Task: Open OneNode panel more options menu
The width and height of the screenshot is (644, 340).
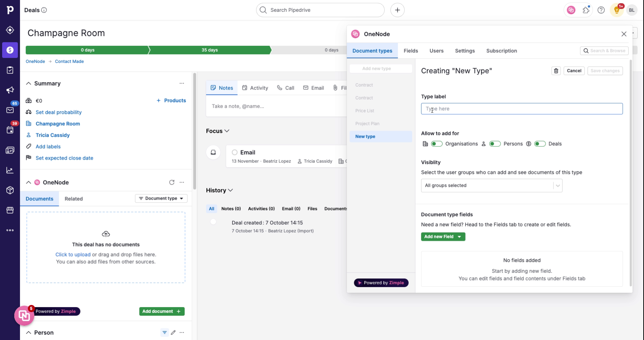Action: [x=182, y=183]
